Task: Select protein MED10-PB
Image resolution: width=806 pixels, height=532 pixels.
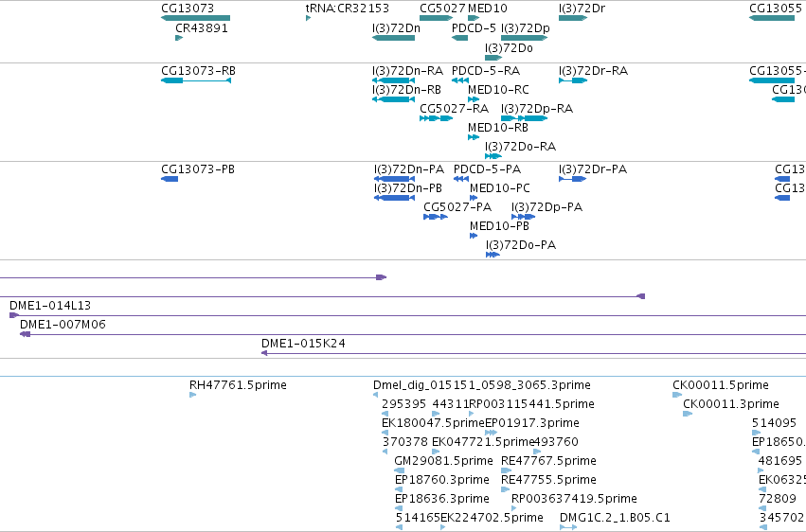Action: (474, 236)
